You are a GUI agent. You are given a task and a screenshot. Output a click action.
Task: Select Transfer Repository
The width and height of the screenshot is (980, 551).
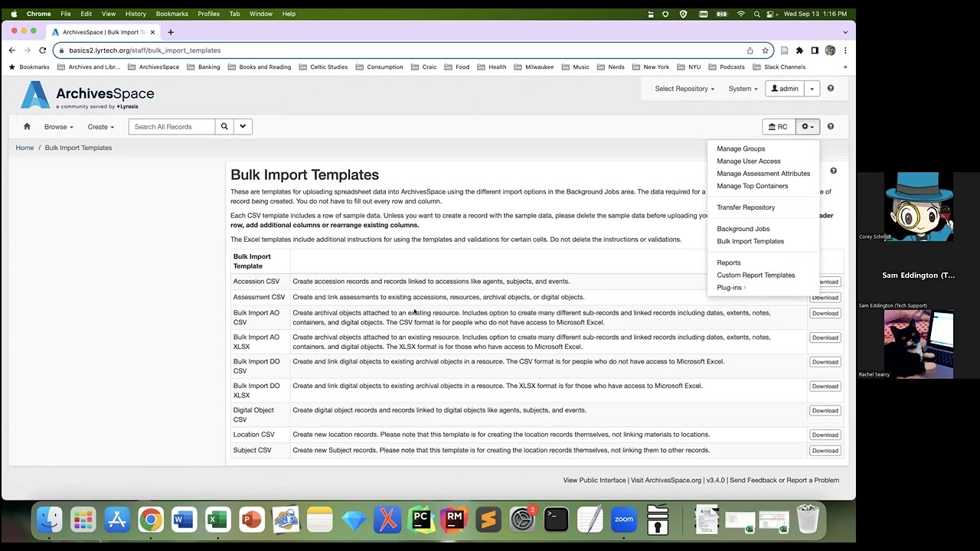(x=746, y=207)
